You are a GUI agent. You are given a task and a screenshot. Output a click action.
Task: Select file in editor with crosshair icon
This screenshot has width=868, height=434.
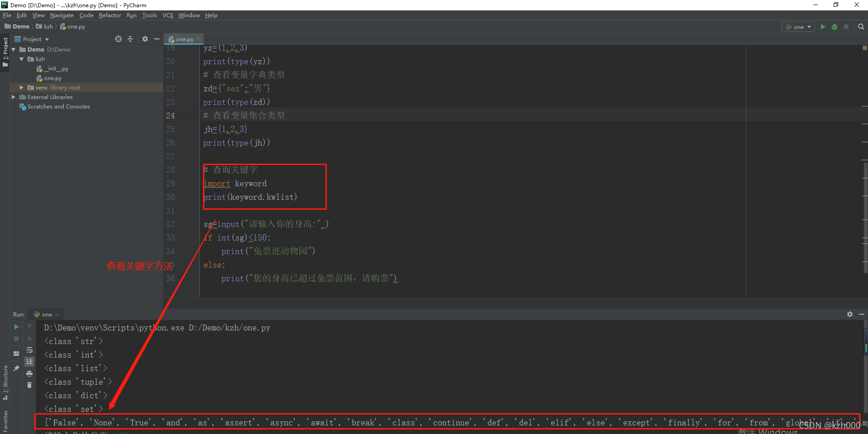pyautogui.click(x=118, y=39)
